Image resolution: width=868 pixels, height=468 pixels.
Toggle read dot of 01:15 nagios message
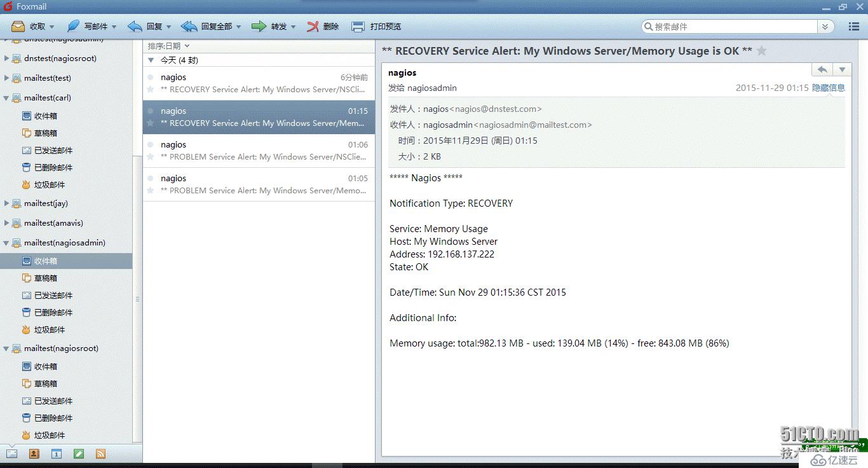(151, 111)
